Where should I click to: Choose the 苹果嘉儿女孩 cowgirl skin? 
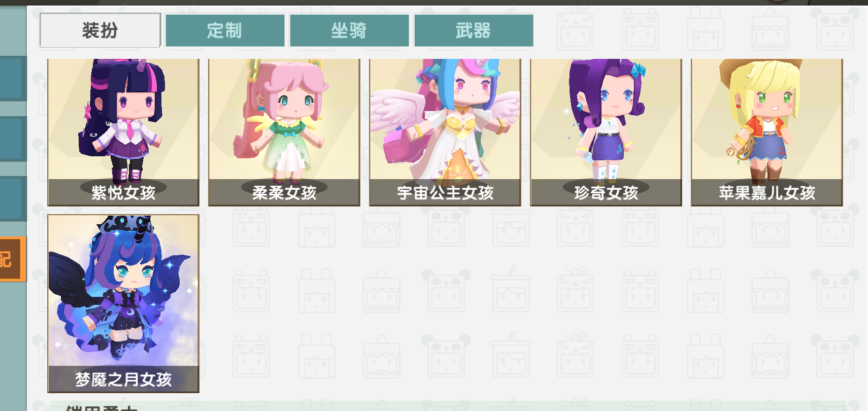767,132
